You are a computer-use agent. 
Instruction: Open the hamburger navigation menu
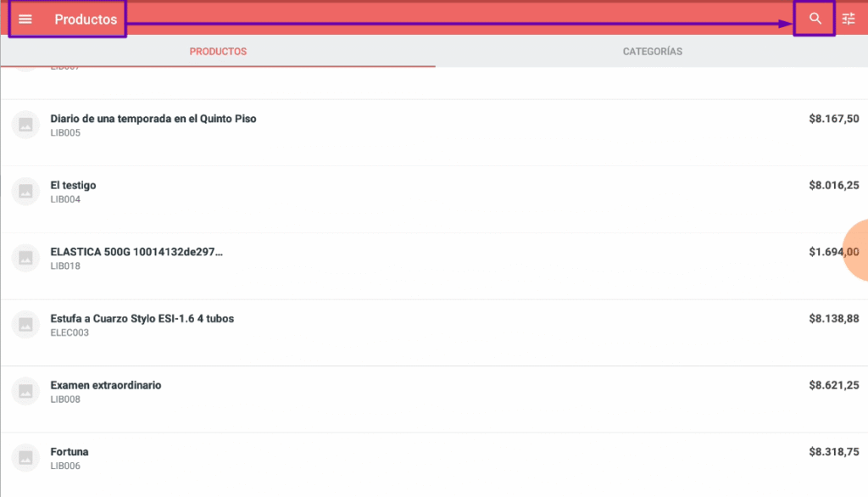25,19
